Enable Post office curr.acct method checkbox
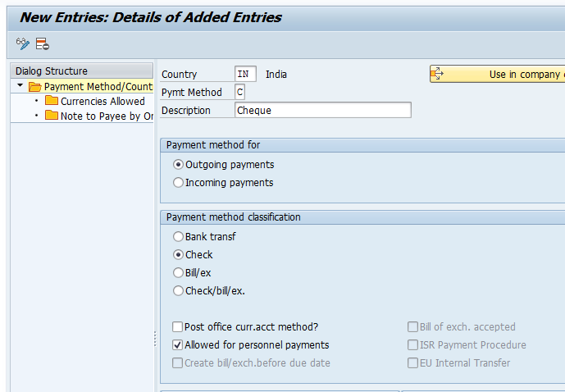Image resolution: width=565 pixels, height=392 pixels. coord(177,326)
